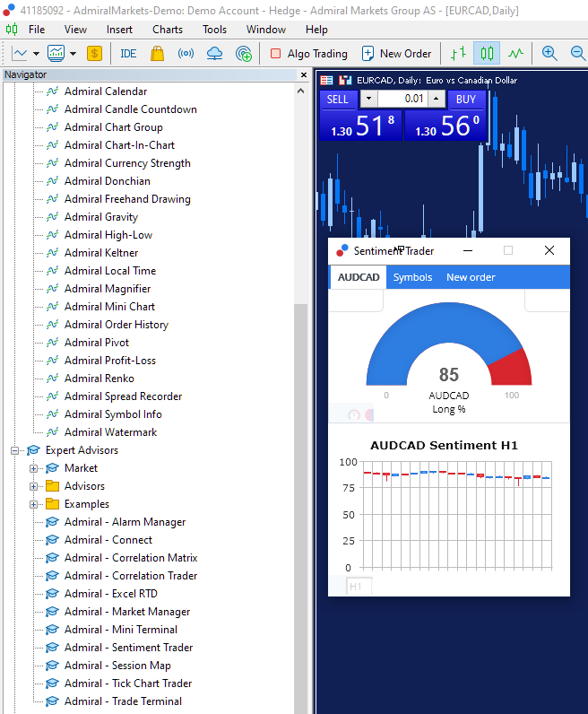Select Admiral - Alarm Manager expert advisor
This screenshot has width=588, height=714.
pyautogui.click(x=125, y=522)
